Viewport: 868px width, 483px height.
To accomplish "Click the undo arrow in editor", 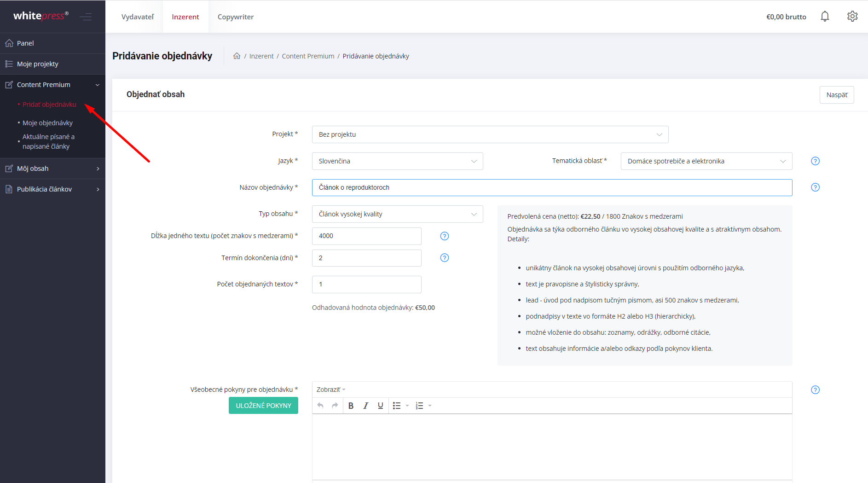I will [x=320, y=406].
